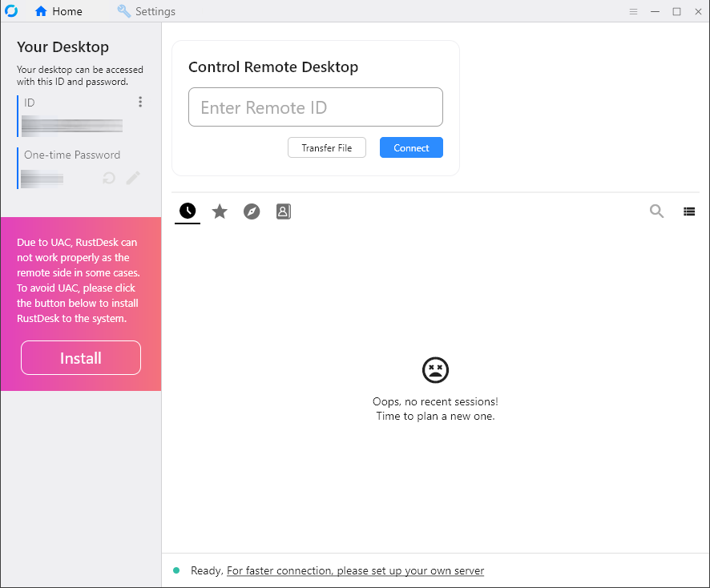Viewport: 710px width, 588px height.
Task: Edit the one-time password with pencil icon
Action: pos(133,178)
